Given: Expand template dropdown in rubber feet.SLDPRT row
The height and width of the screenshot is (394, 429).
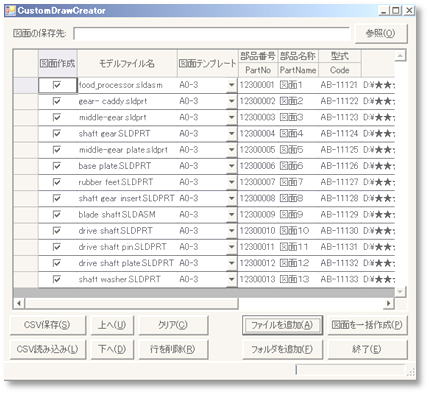Looking at the screenshot, I should pyautogui.click(x=232, y=182).
